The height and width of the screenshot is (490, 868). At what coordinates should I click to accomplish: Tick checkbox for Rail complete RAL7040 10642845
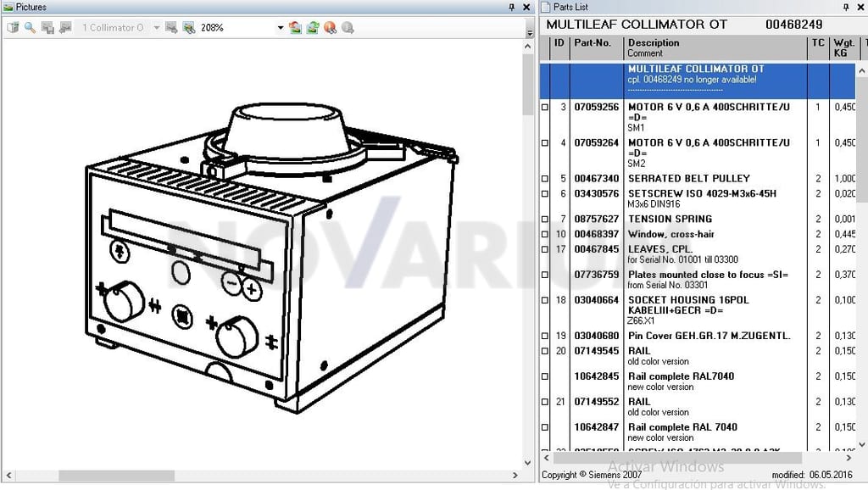(x=545, y=376)
